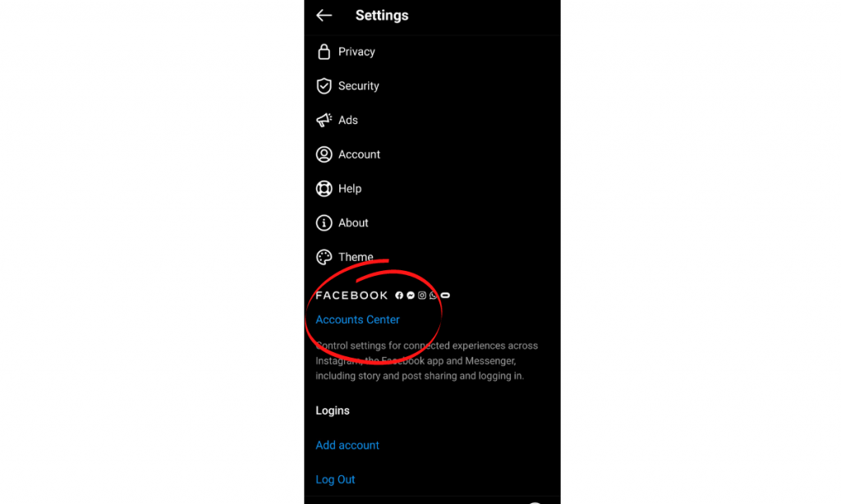Open the Privacy menu item

click(x=356, y=52)
